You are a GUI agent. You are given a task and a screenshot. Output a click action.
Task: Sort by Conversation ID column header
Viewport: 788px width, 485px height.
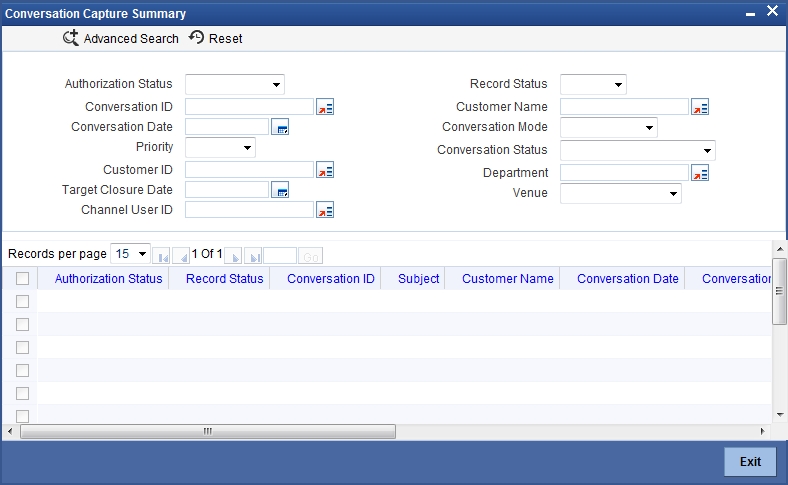(x=331, y=279)
